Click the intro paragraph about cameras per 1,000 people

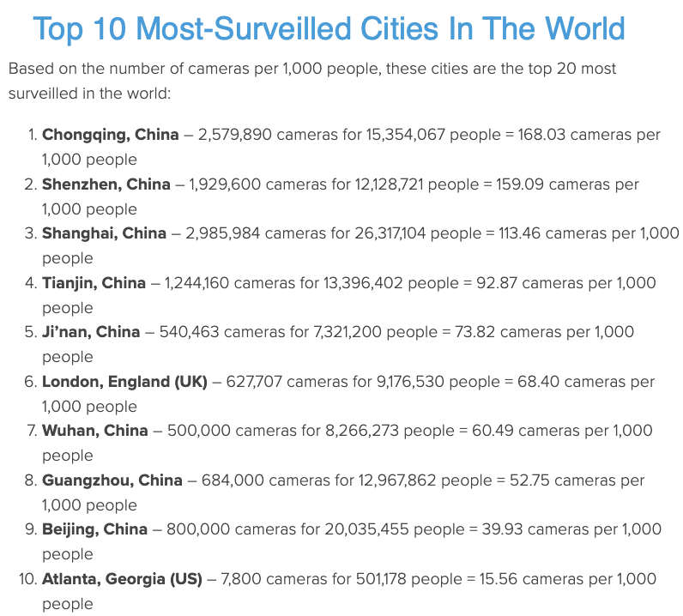pyautogui.click(x=312, y=81)
